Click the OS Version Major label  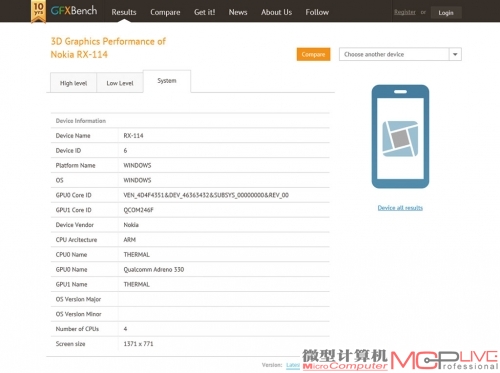pyautogui.click(x=78, y=299)
